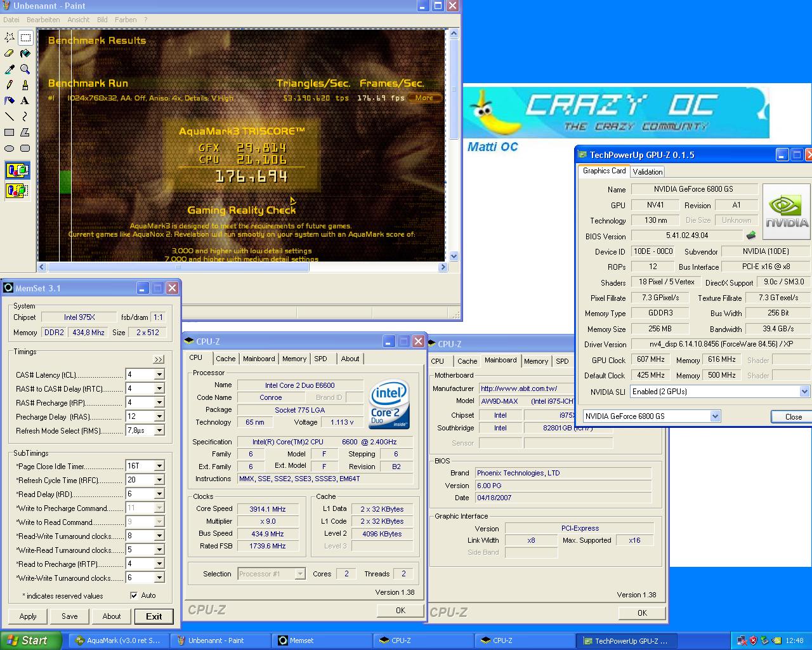The width and height of the screenshot is (812, 650).
Task: Click OK in the front CPU-Z window
Action: 401,610
